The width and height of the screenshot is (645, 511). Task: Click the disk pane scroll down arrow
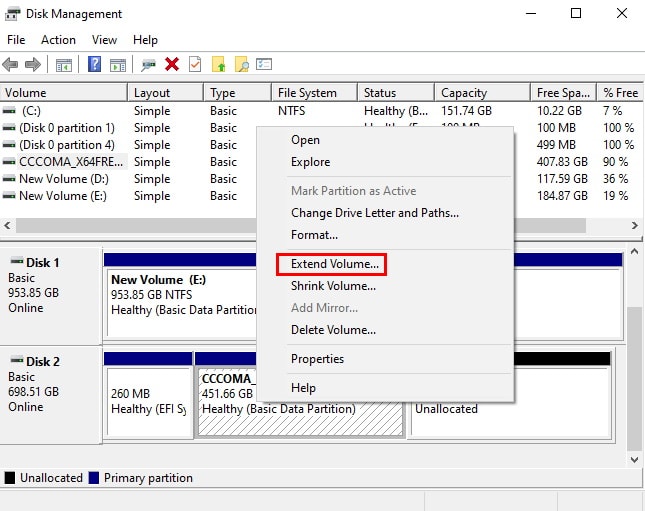click(x=635, y=459)
